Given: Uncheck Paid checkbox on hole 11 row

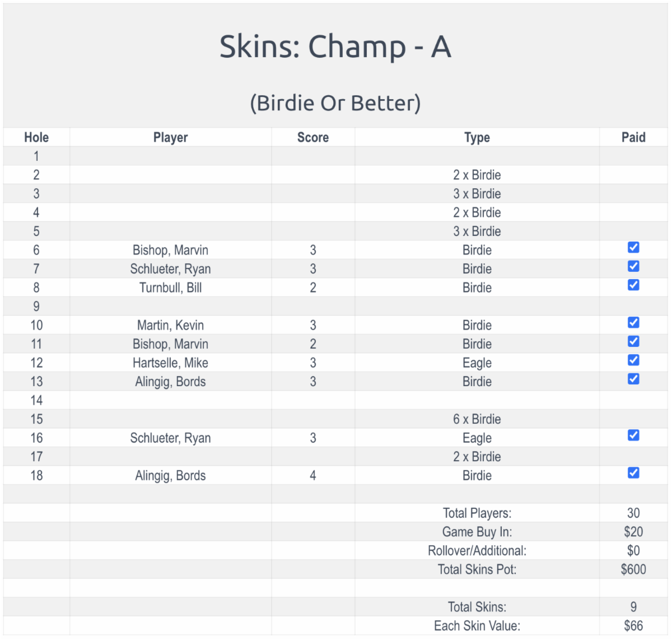Looking at the screenshot, I should click(633, 341).
